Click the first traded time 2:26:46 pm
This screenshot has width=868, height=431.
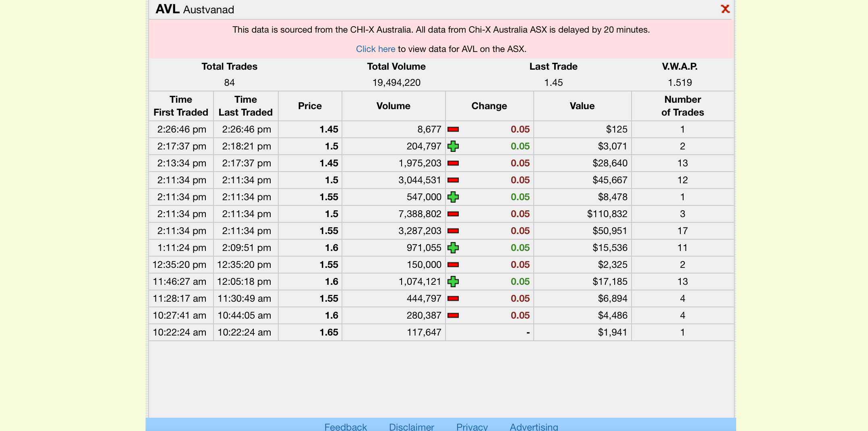182,129
